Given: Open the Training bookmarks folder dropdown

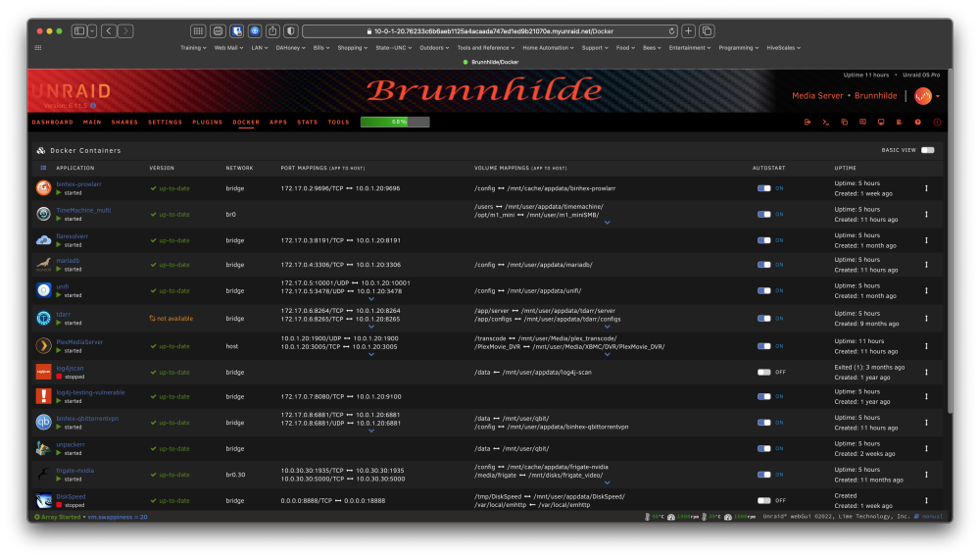Looking at the screenshot, I should (x=193, y=47).
